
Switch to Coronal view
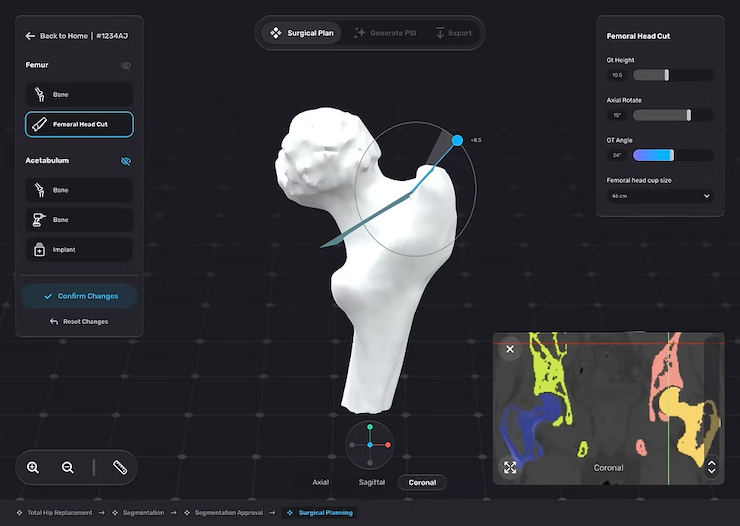[422, 482]
